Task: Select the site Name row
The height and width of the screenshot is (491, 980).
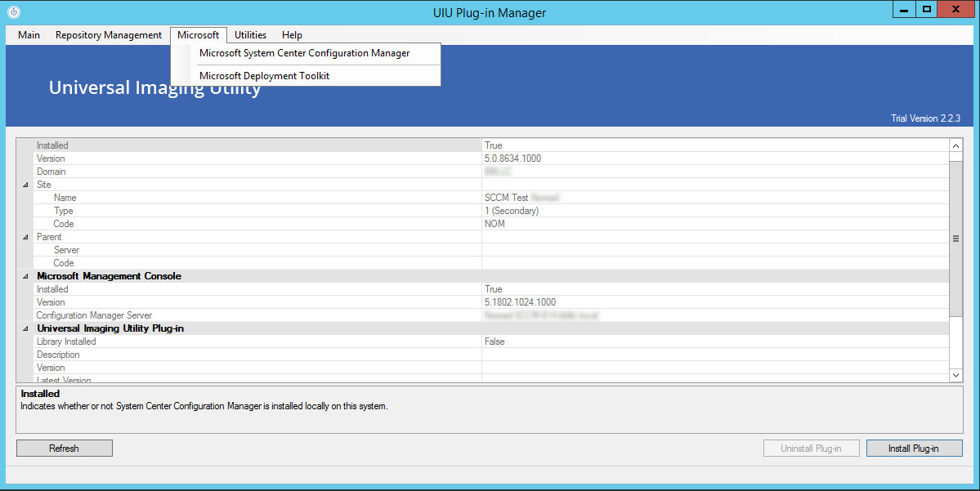Action: (x=490, y=198)
